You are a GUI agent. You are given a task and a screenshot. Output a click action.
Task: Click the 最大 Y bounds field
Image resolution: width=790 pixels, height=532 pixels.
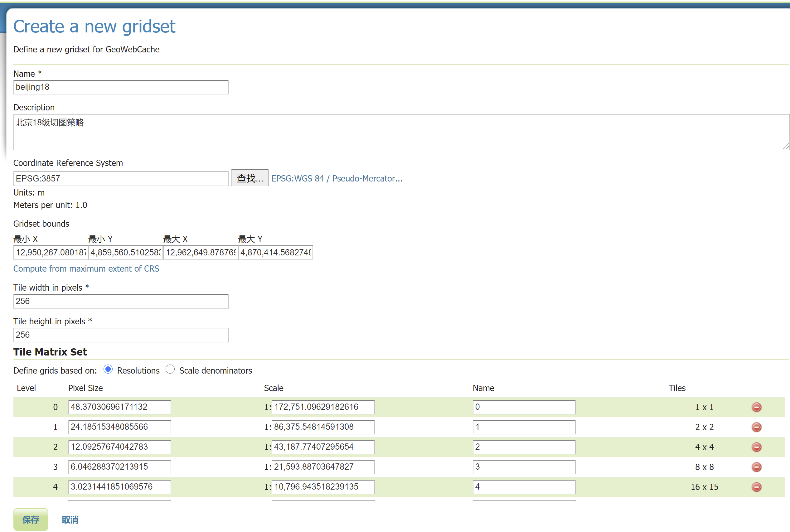tap(275, 252)
